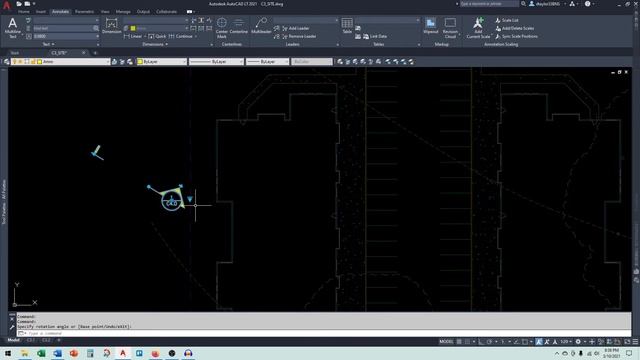Open the View ribbon tab
Viewport: 640px width, 360px height.
coord(105,12)
